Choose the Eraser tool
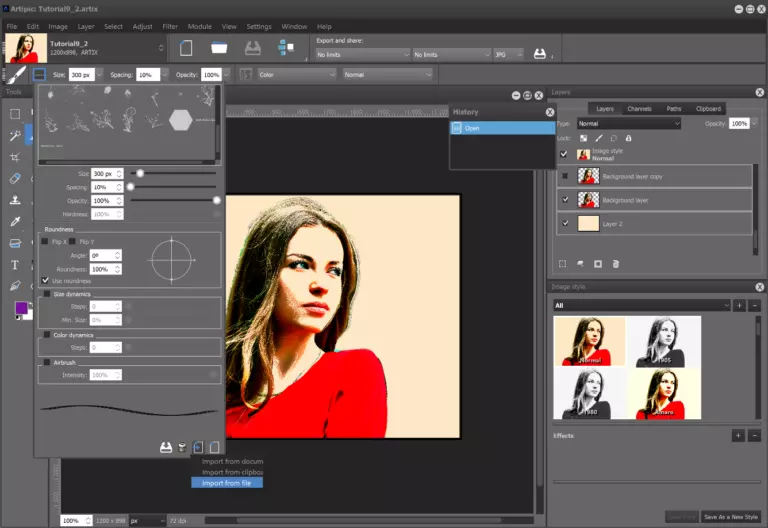The image size is (768, 528). [x=15, y=179]
